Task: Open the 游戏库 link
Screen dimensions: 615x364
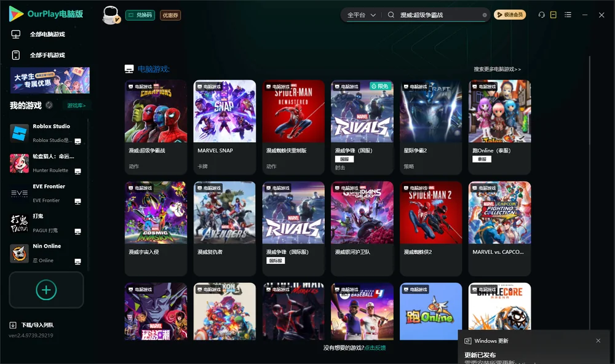Action: [76, 106]
